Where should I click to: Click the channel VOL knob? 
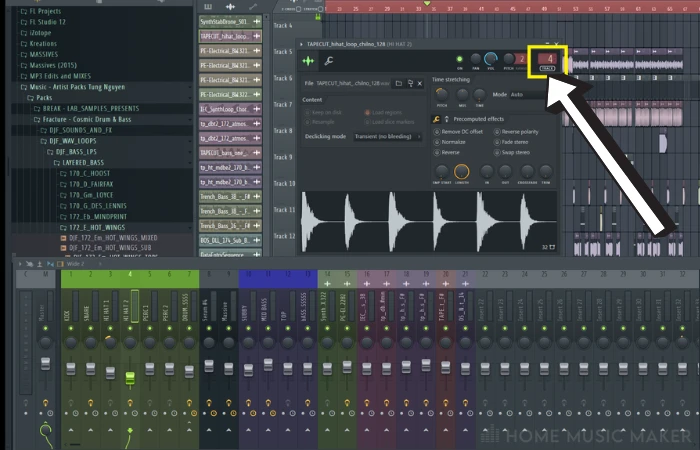tap(491, 59)
